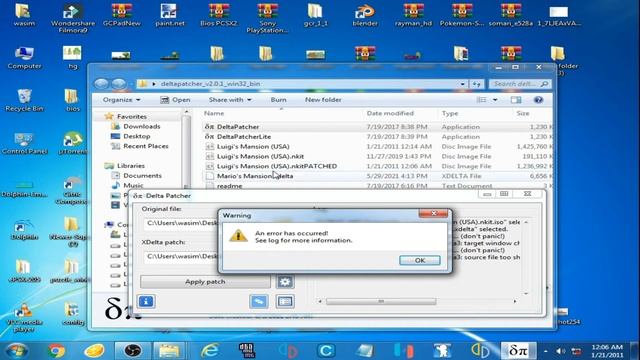Open Documents library in the sidebar
The height and width of the screenshot is (360, 640).
click(x=142, y=175)
